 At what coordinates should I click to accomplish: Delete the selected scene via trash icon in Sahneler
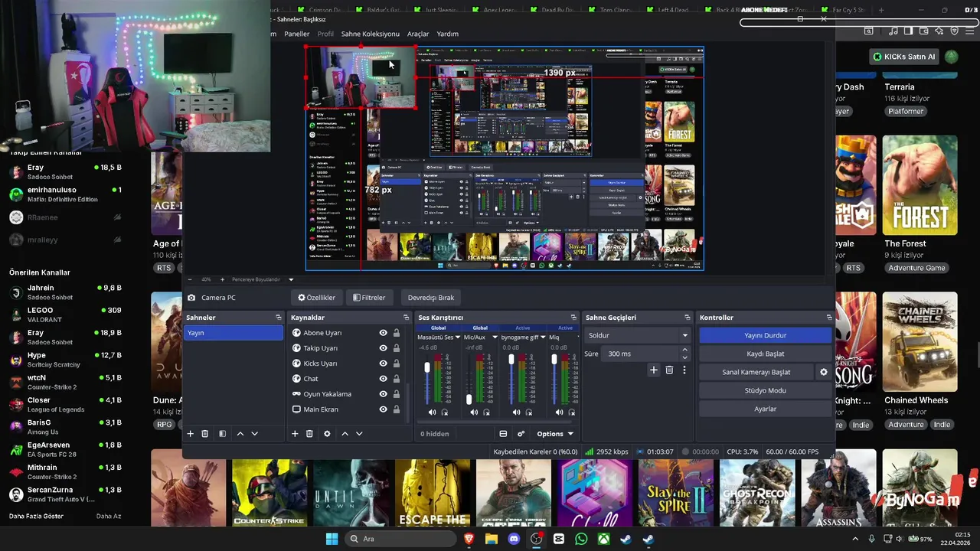coord(205,434)
